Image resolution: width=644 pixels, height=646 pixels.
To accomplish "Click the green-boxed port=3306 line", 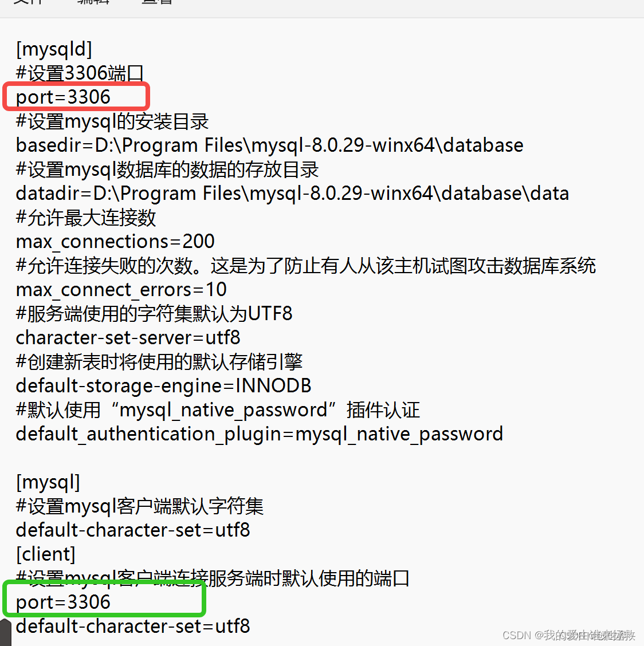I will point(63,602).
